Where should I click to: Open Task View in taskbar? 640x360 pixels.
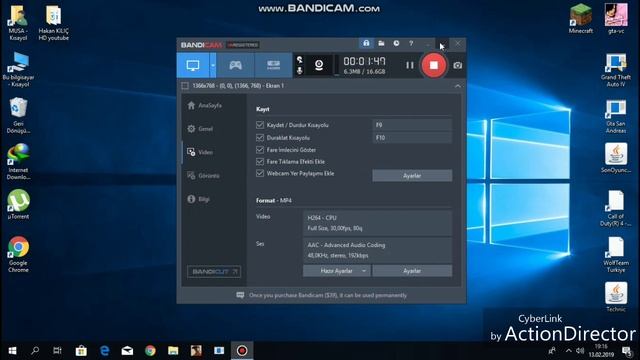(58, 351)
